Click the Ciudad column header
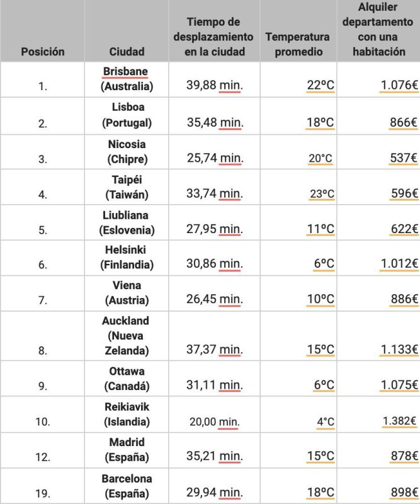Screen dimensions: 420x504 coord(127,52)
